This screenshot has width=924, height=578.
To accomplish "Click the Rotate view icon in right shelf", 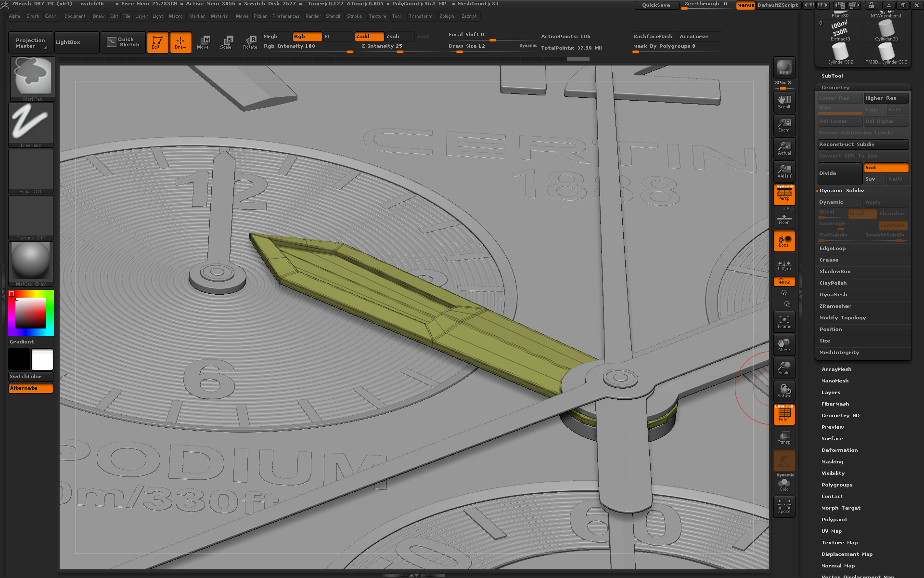I will point(784,391).
